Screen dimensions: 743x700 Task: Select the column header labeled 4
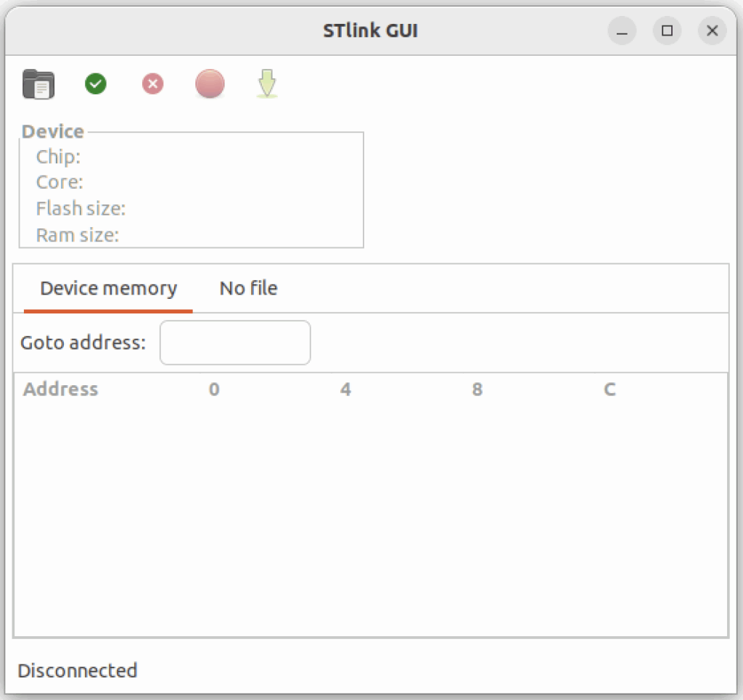pos(345,390)
